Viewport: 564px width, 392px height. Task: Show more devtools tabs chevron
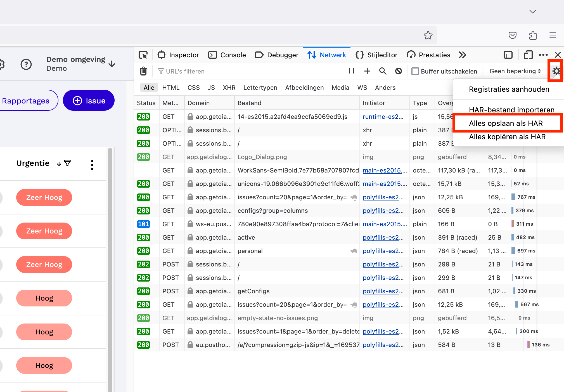click(463, 55)
